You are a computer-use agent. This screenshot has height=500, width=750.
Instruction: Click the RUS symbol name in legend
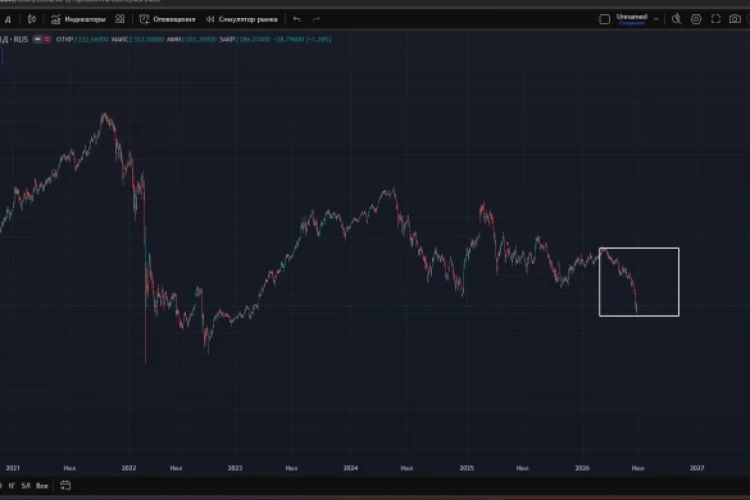coord(21,39)
